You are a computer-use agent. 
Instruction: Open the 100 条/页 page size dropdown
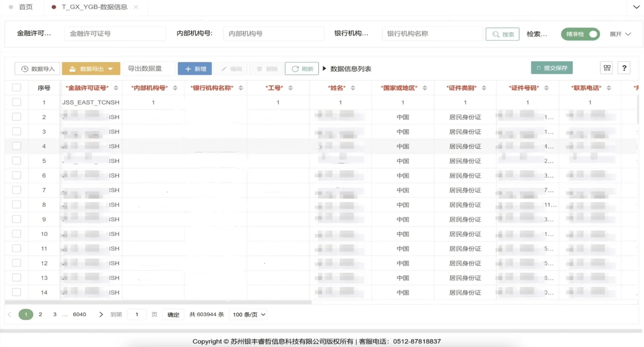click(248, 314)
